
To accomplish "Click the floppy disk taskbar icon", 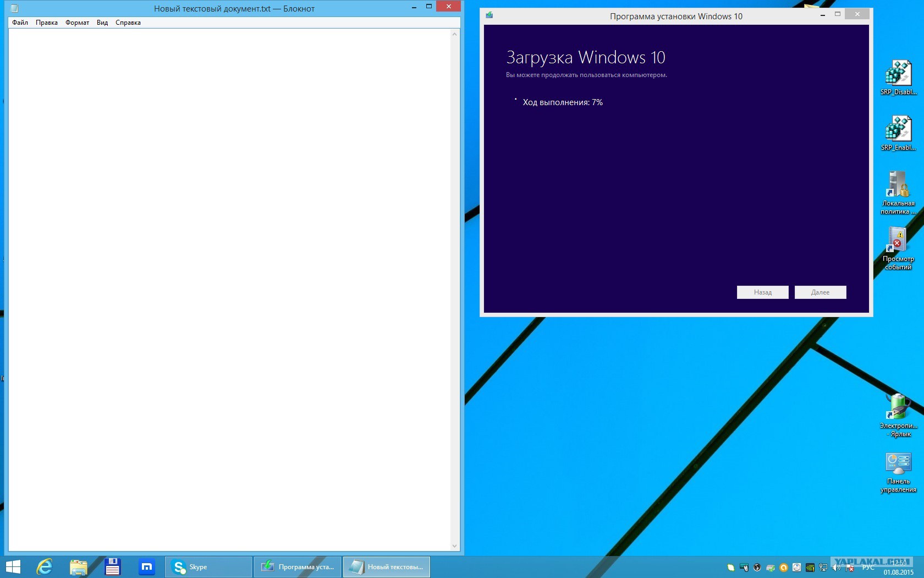I will click(113, 567).
